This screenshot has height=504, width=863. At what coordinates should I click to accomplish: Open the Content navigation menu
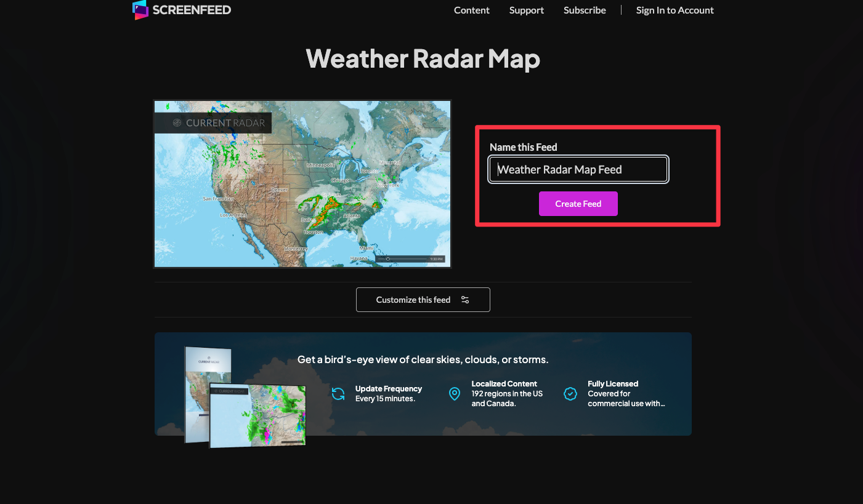471,10
